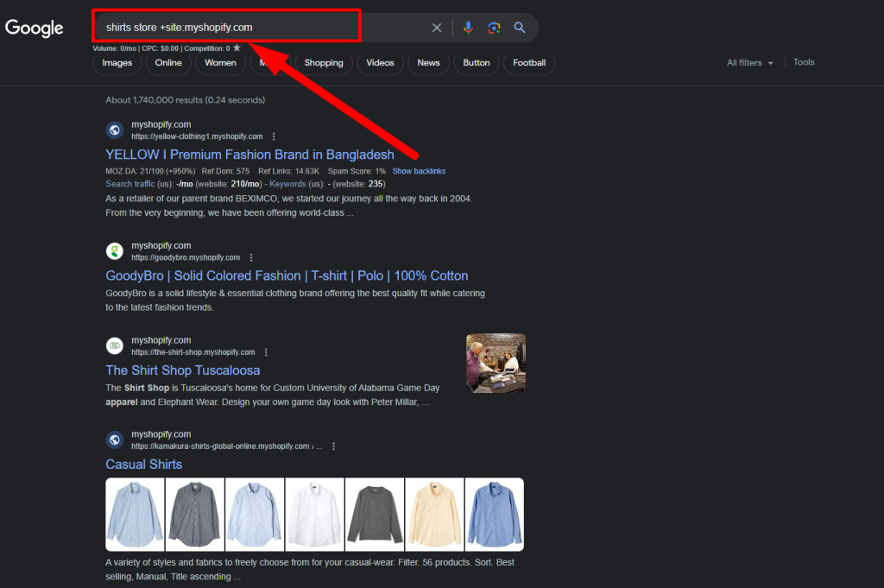Screen dimensions: 884x588
Task: Star the keyword next to Competition
Action: [x=237, y=47]
